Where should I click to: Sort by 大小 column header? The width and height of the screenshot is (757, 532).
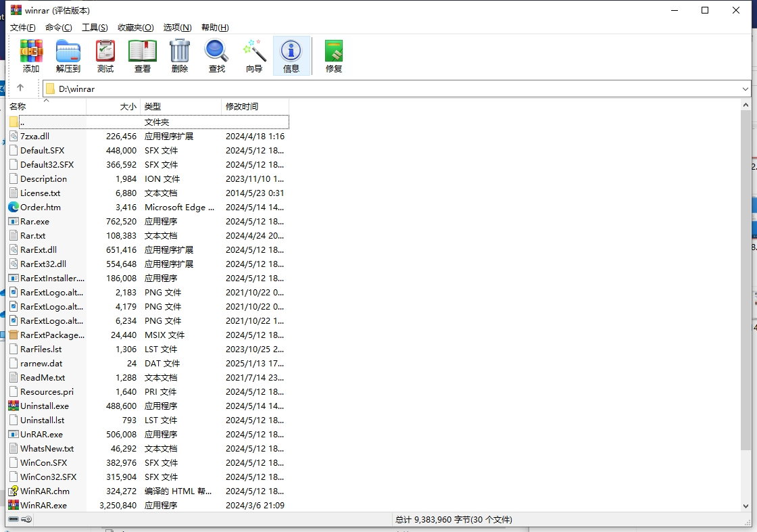(113, 107)
